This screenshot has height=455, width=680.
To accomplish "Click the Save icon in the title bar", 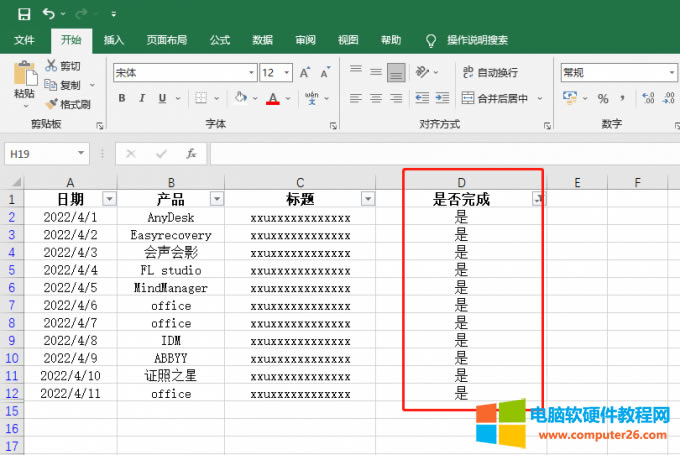I will 24,14.
